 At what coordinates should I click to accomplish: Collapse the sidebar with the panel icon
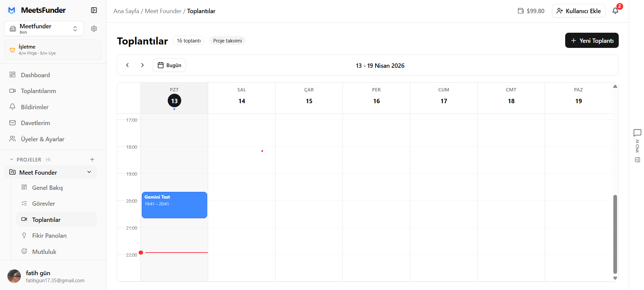click(x=94, y=10)
